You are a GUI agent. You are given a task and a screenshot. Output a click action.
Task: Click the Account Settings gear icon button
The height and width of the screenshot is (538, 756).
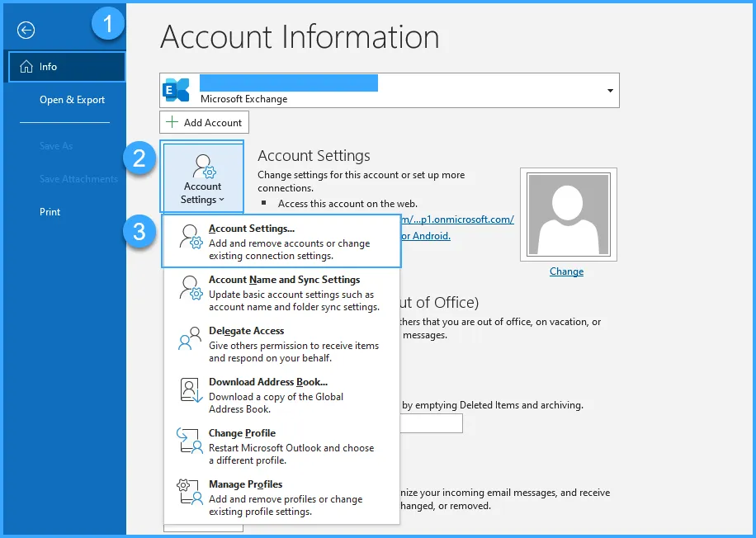coord(202,165)
